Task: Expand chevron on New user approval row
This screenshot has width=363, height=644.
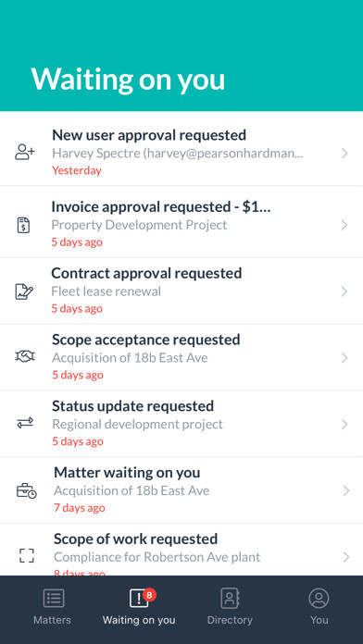Action: click(344, 154)
